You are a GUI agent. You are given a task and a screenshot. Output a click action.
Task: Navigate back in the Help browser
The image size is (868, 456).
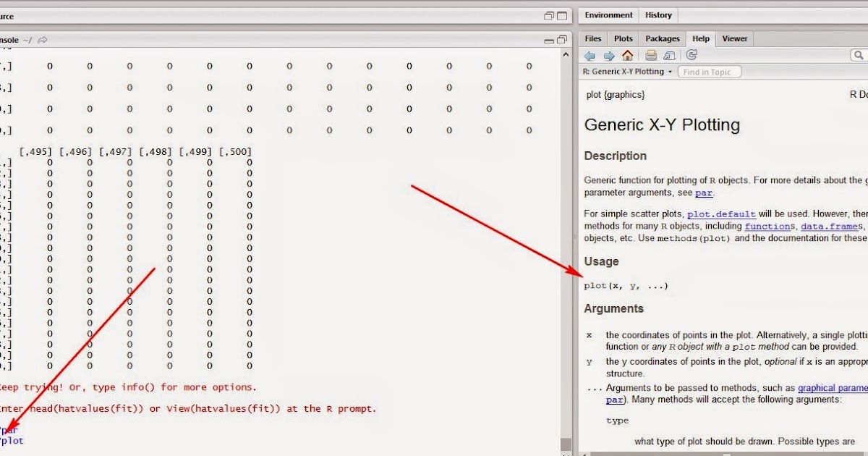(590, 55)
